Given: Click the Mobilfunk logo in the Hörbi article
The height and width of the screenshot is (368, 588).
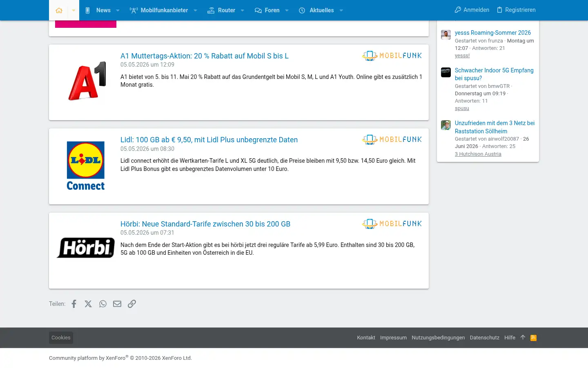Looking at the screenshot, I should (392, 224).
